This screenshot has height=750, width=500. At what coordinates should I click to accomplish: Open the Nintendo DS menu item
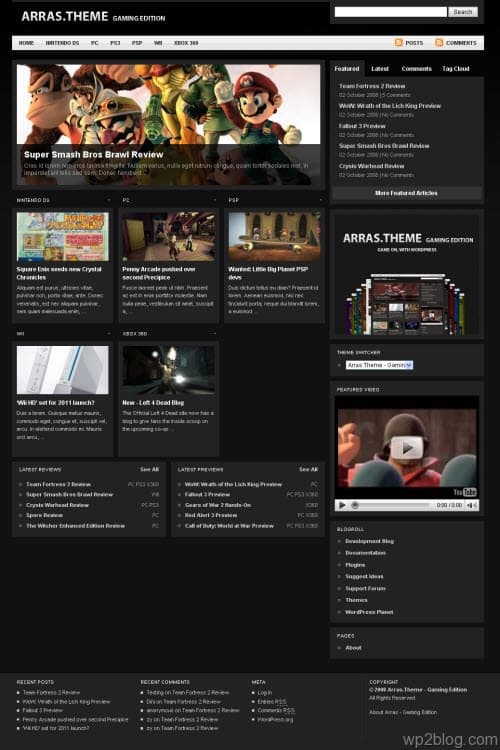[x=62, y=43]
